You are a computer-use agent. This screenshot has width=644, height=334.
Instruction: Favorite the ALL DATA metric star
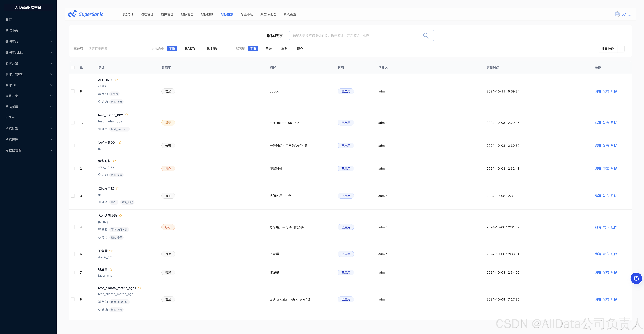pyautogui.click(x=116, y=80)
